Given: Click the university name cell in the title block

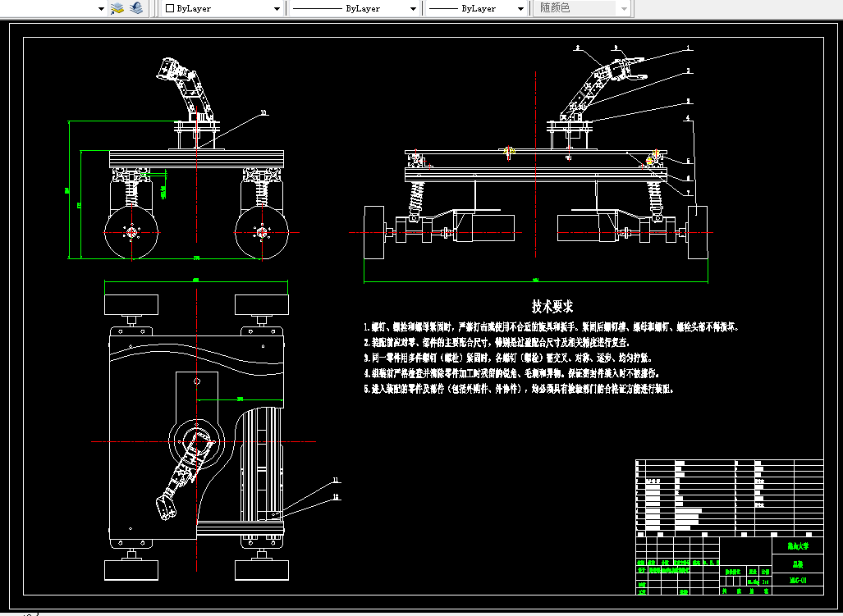Looking at the screenshot, I should (798, 546).
